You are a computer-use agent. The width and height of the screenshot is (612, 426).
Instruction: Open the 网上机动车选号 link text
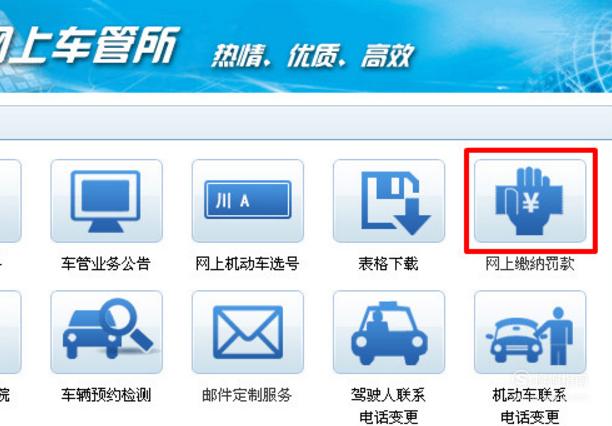(x=247, y=264)
